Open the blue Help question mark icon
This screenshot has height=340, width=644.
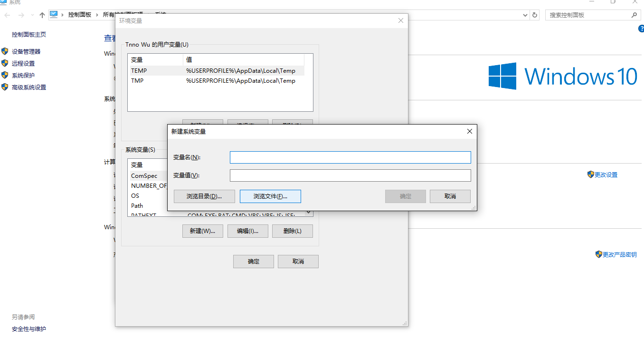[641, 29]
